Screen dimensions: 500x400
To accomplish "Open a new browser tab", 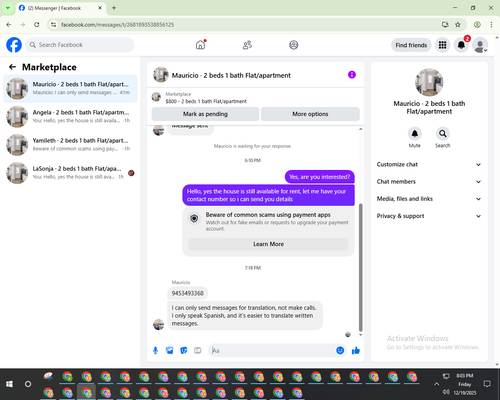I will coord(114,8).
